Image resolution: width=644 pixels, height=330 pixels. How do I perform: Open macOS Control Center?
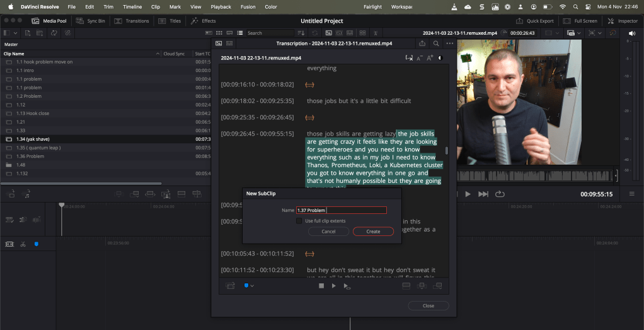point(588,6)
